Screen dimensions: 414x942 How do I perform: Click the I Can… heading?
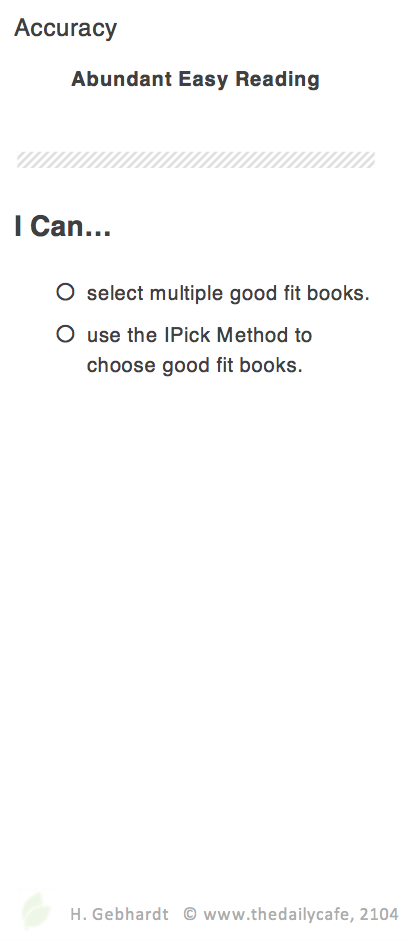coord(62,226)
